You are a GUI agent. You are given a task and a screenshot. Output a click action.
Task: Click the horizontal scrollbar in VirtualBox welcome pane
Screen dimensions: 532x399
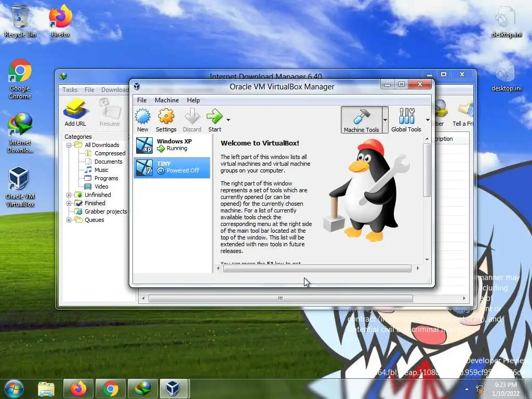317,269
